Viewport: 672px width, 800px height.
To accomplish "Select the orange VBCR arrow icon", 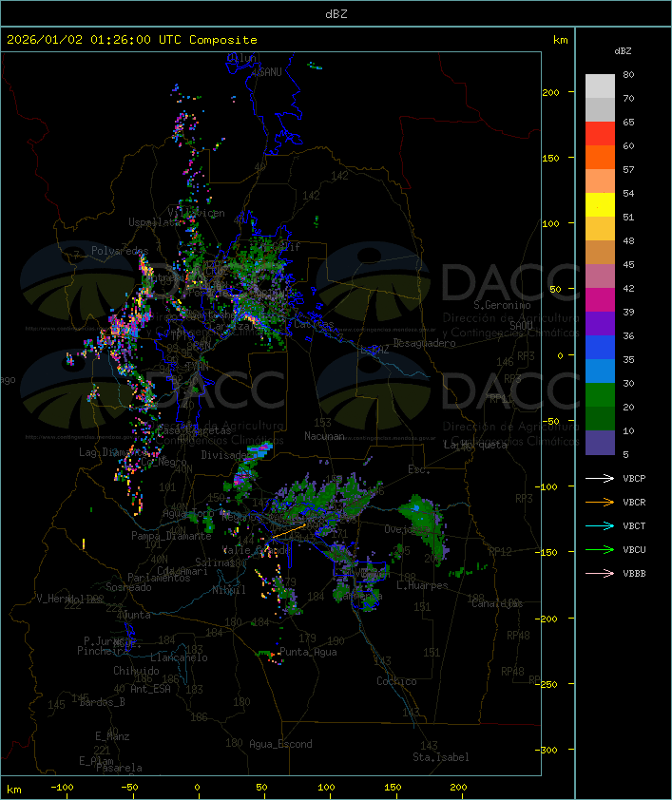I will tap(600, 502).
